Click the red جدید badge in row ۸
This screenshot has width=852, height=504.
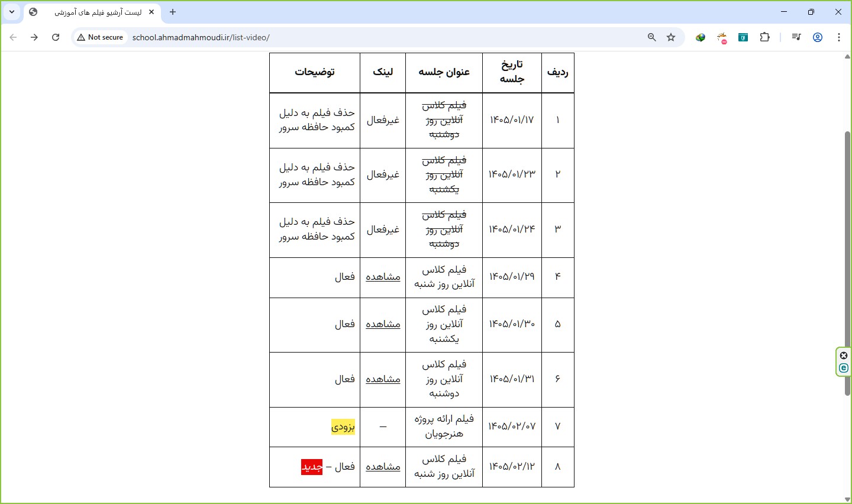[x=312, y=467]
